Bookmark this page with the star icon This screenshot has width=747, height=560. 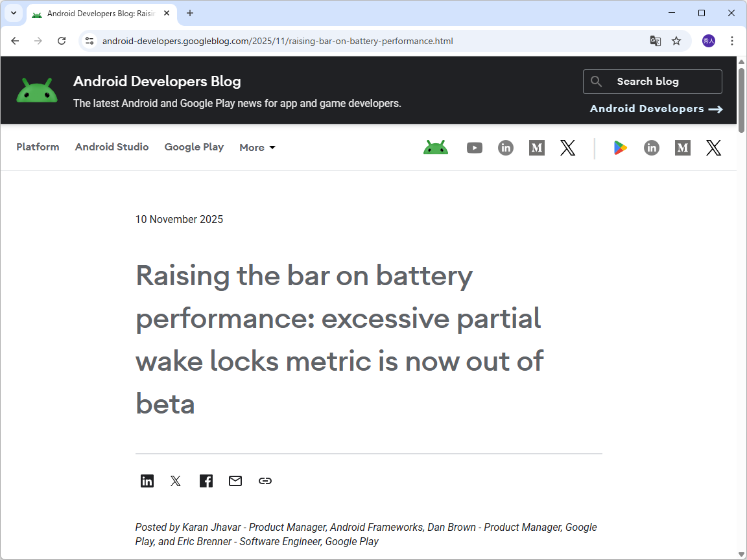coord(676,41)
